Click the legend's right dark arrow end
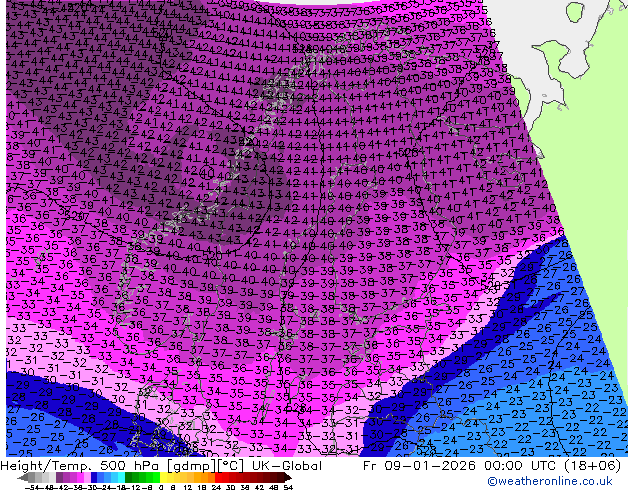The image size is (634, 490). pos(288,477)
